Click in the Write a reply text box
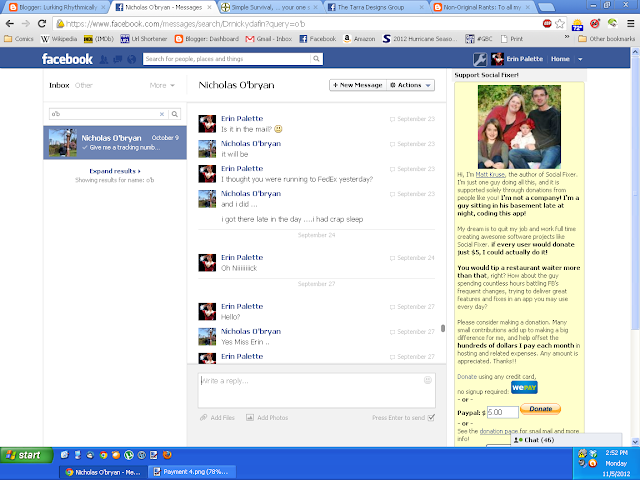The image size is (640, 480). [316, 390]
